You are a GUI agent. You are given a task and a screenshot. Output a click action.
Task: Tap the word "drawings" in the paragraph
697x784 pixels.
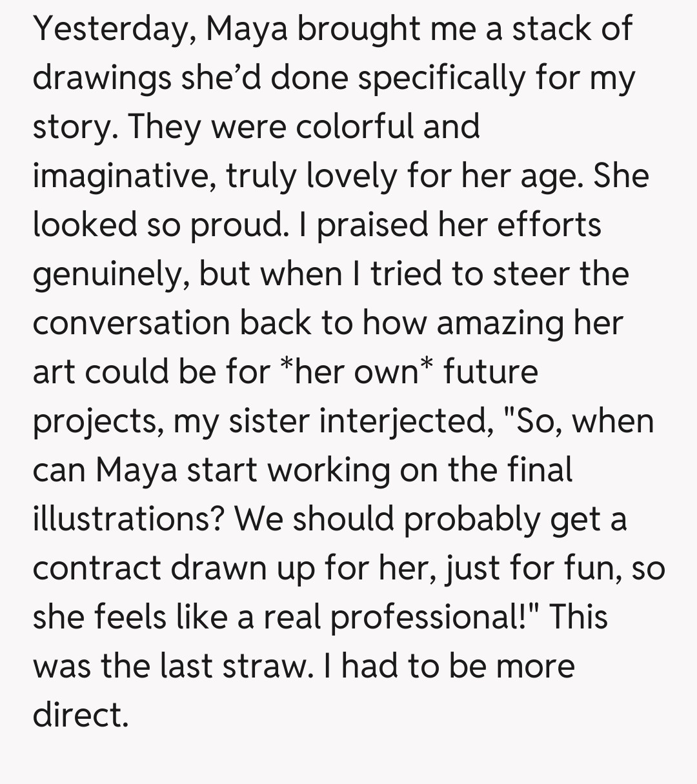coord(102,79)
